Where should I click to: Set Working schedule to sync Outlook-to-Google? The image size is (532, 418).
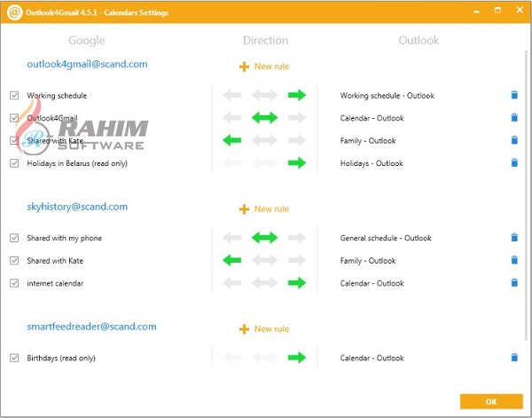click(x=232, y=95)
